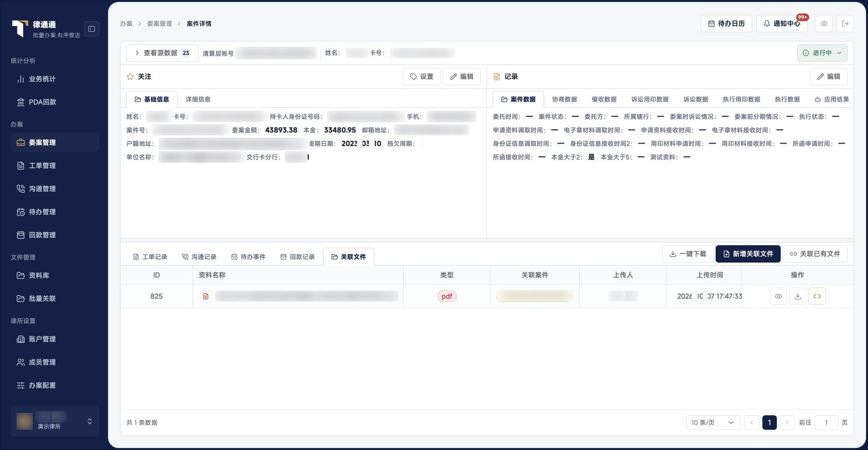
Task: Expand the 演示律所 account switcher
Action: point(55,421)
